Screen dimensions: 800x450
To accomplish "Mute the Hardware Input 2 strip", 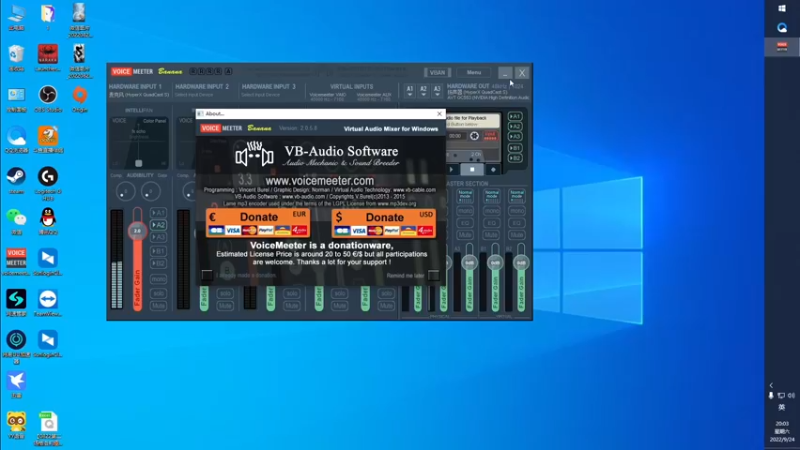I will (225, 306).
